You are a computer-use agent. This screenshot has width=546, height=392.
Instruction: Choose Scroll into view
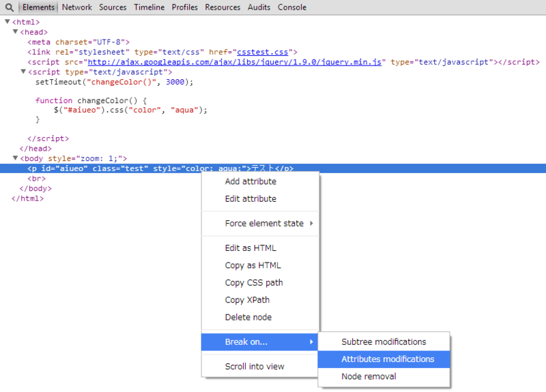(x=260, y=367)
